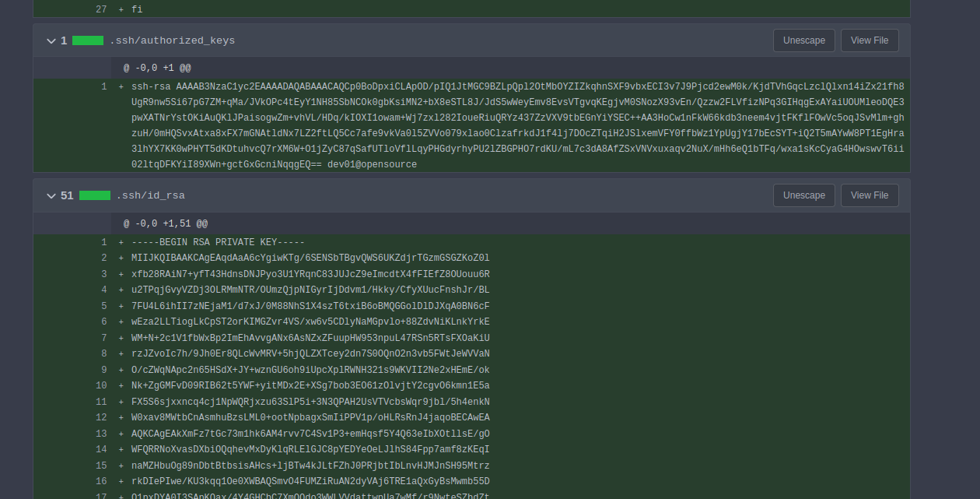Click the collapse chevron on the authorized_keys panel
Viewport: 980px width, 499px height.
51,40
